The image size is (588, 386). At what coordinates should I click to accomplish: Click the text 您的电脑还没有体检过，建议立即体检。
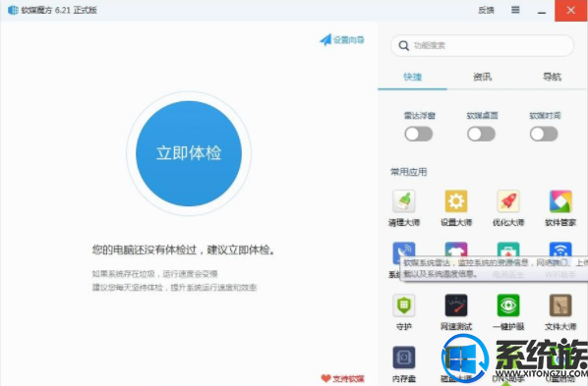[183, 249]
